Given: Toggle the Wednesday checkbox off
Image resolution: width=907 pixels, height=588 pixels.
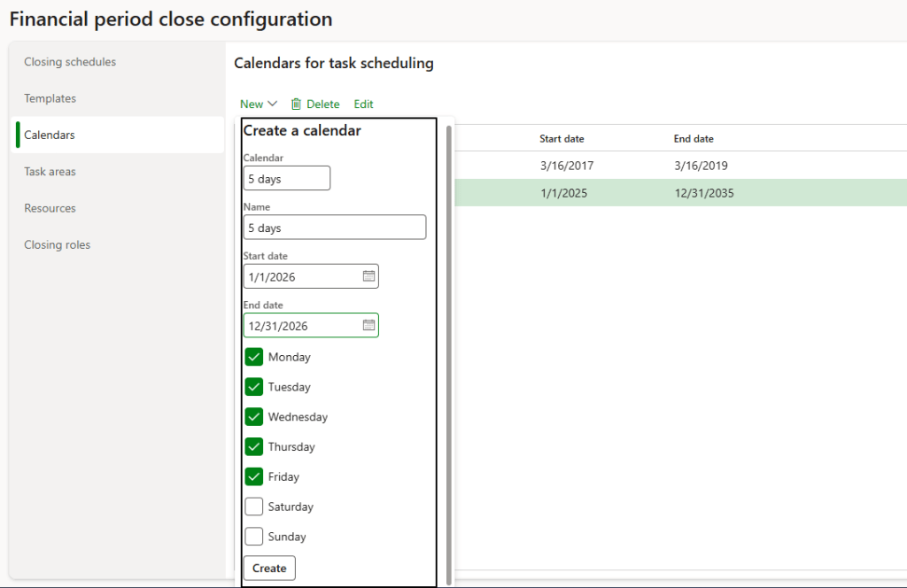Looking at the screenshot, I should (254, 416).
